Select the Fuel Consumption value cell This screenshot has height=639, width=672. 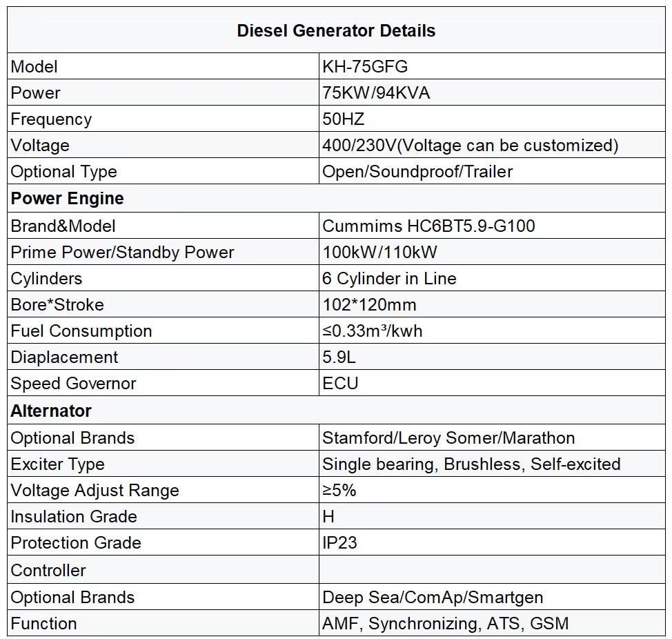pyautogui.click(x=492, y=331)
